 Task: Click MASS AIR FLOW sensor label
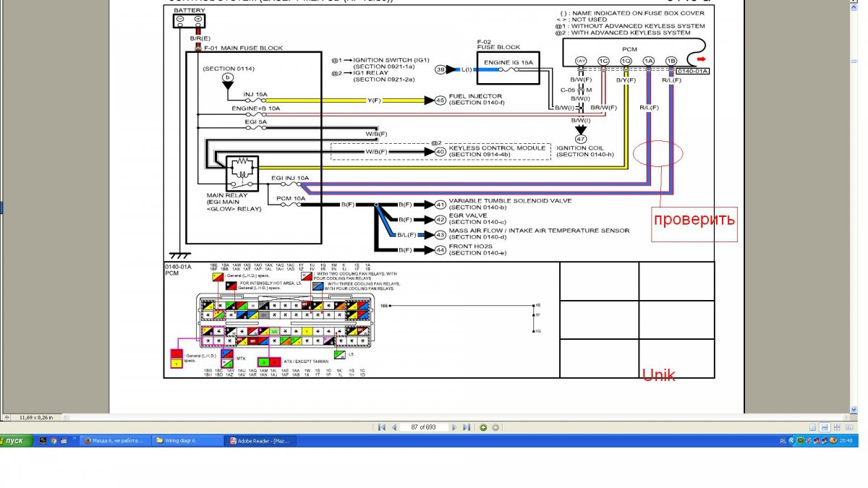tap(539, 231)
